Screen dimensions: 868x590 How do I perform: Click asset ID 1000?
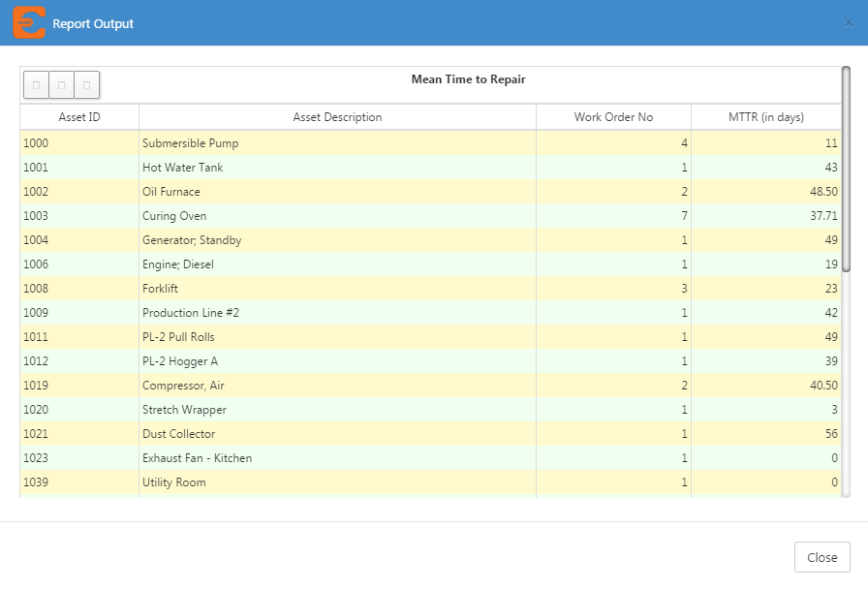36,143
